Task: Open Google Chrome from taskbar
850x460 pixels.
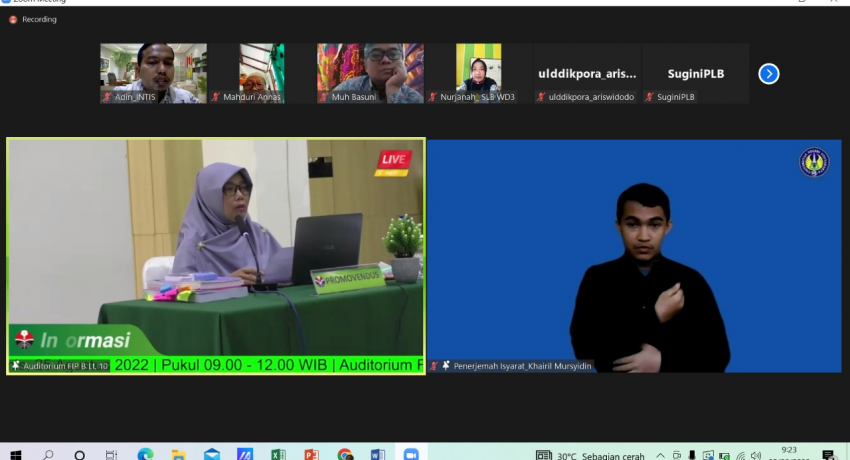Action: click(x=345, y=455)
